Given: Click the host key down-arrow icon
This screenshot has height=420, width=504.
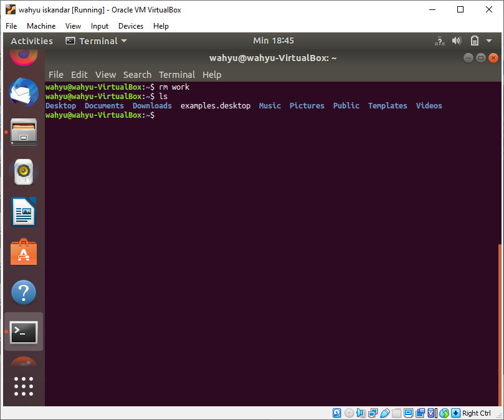Looking at the screenshot, I should click(455, 413).
